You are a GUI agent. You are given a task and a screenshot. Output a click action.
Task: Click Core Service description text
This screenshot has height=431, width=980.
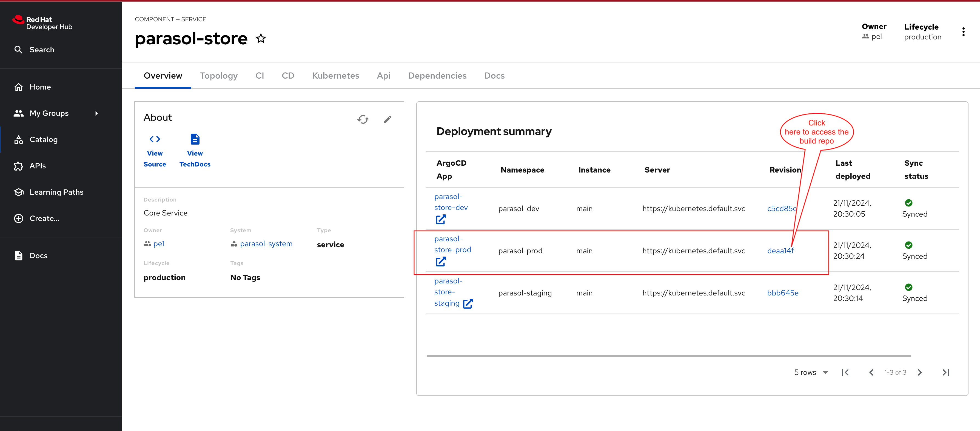pos(166,213)
